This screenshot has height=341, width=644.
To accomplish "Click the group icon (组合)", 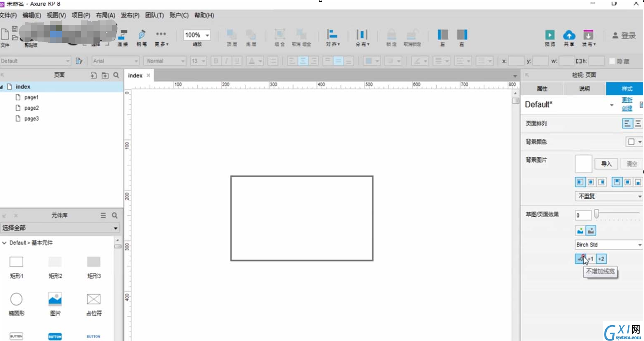I will [x=280, y=35].
